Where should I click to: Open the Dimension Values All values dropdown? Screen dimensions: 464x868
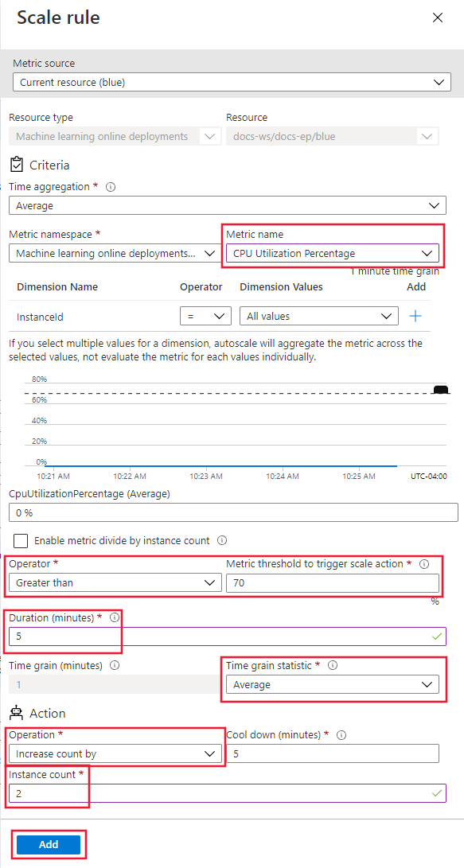[319, 316]
